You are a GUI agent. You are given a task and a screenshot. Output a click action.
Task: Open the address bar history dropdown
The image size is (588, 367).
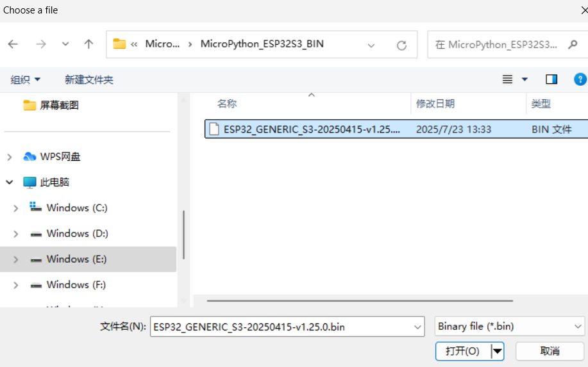click(371, 45)
